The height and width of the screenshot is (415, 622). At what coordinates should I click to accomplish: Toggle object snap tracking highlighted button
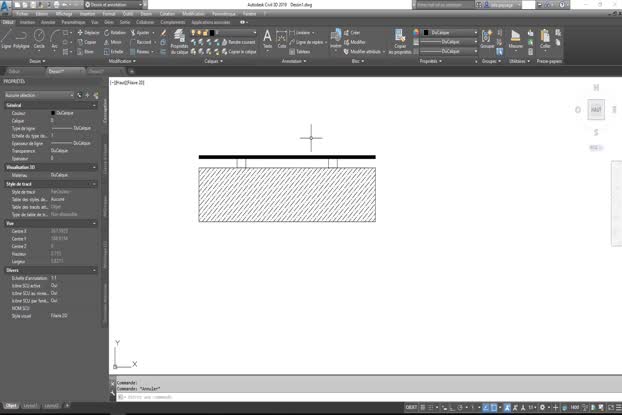click(x=486, y=407)
